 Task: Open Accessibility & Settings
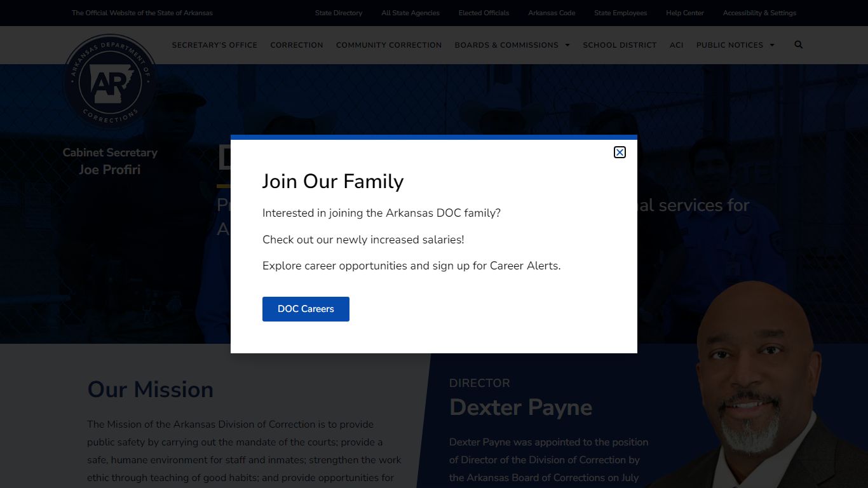(759, 13)
